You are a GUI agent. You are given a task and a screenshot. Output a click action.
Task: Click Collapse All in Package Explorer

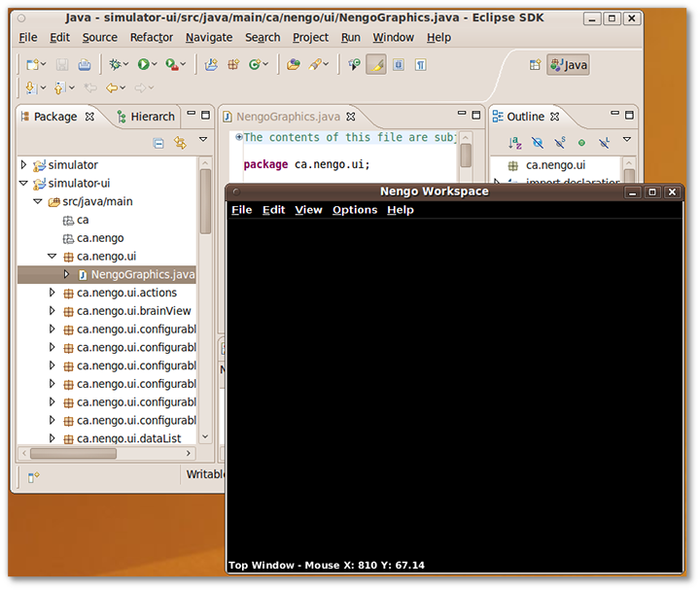[158, 143]
